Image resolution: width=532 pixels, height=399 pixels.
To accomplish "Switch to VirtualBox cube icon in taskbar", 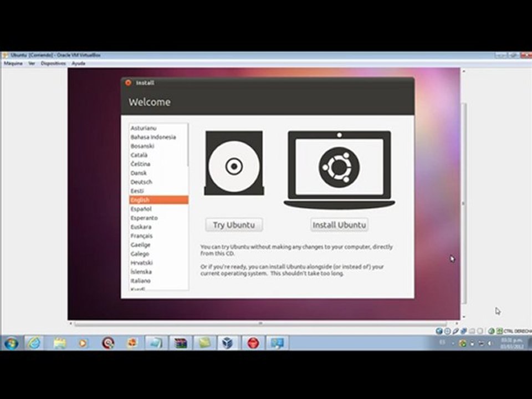I will [228, 344].
